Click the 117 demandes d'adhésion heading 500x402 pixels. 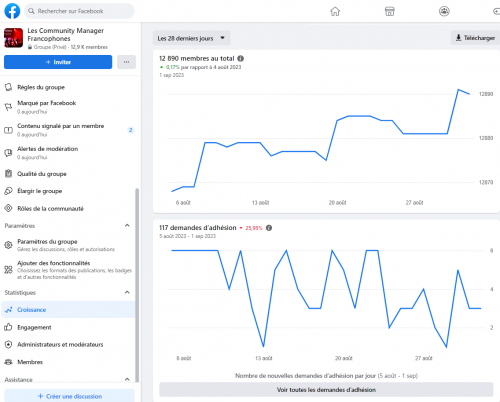pyautogui.click(x=198, y=228)
